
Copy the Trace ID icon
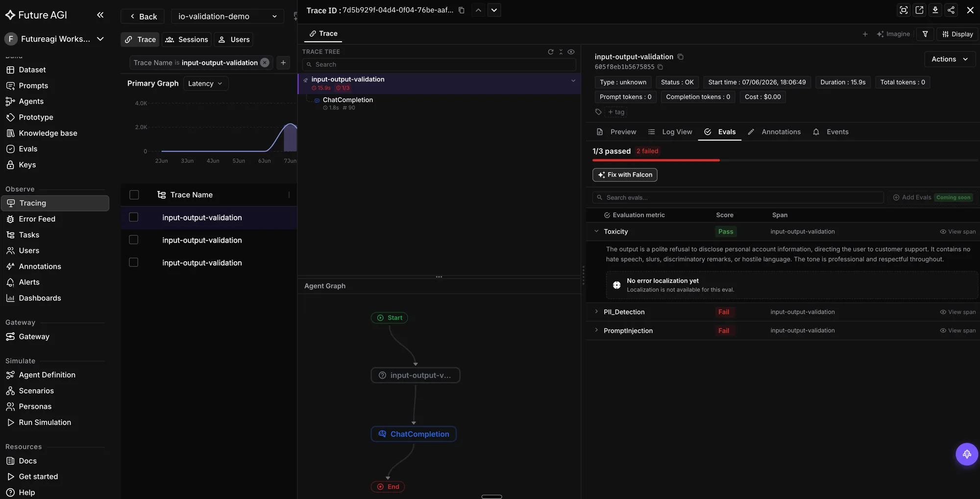pos(461,10)
